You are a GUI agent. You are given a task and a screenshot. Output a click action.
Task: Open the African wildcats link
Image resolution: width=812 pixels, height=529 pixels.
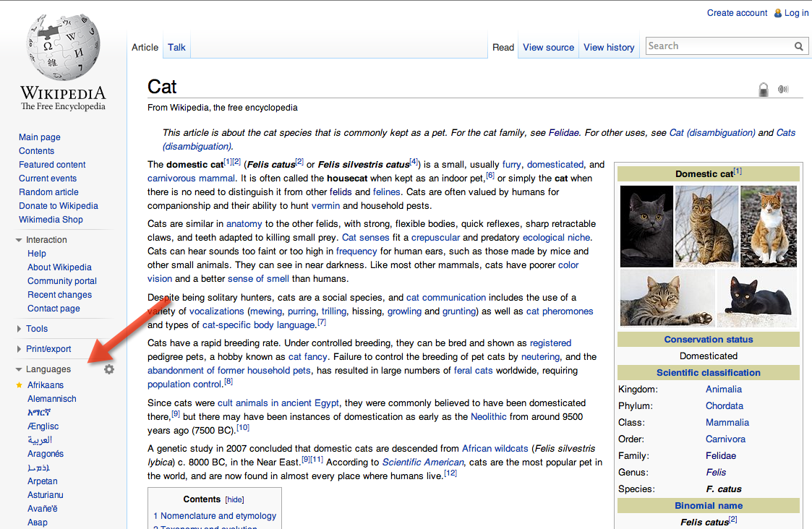click(x=495, y=449)
